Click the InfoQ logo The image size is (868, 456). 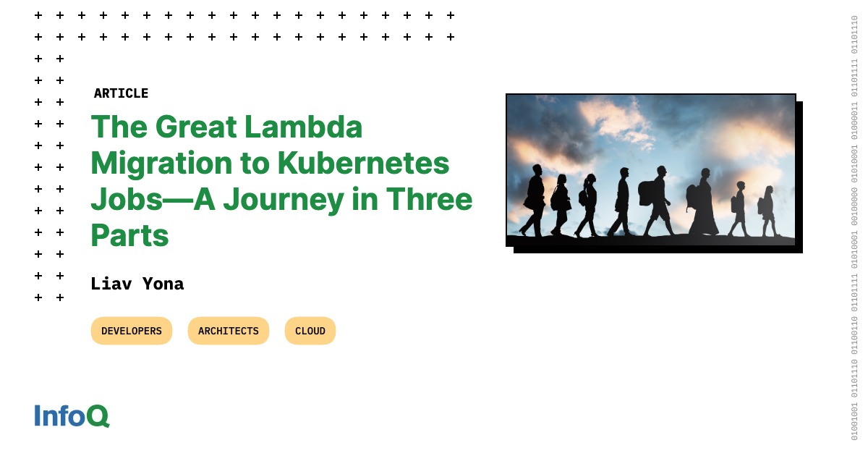point(72,415)
